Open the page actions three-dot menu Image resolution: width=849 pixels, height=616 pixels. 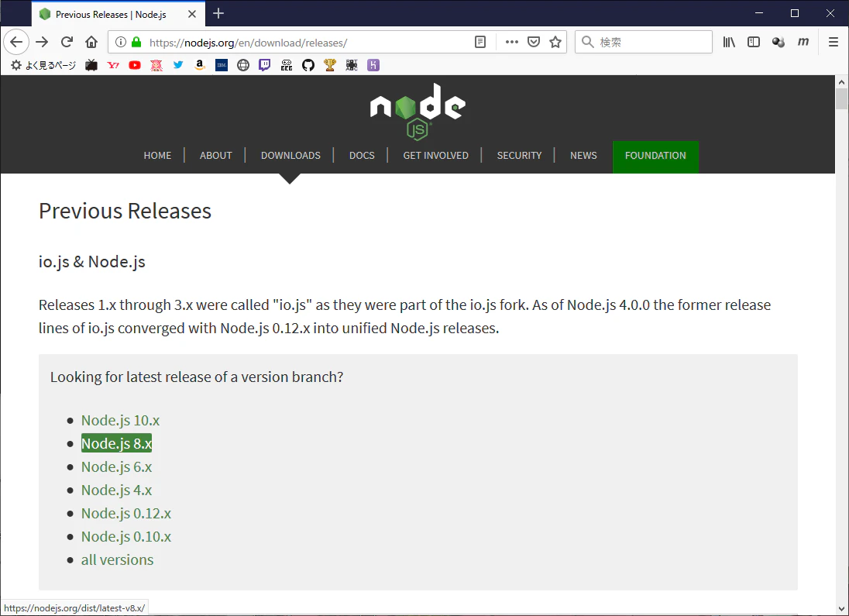click(512, 42)
